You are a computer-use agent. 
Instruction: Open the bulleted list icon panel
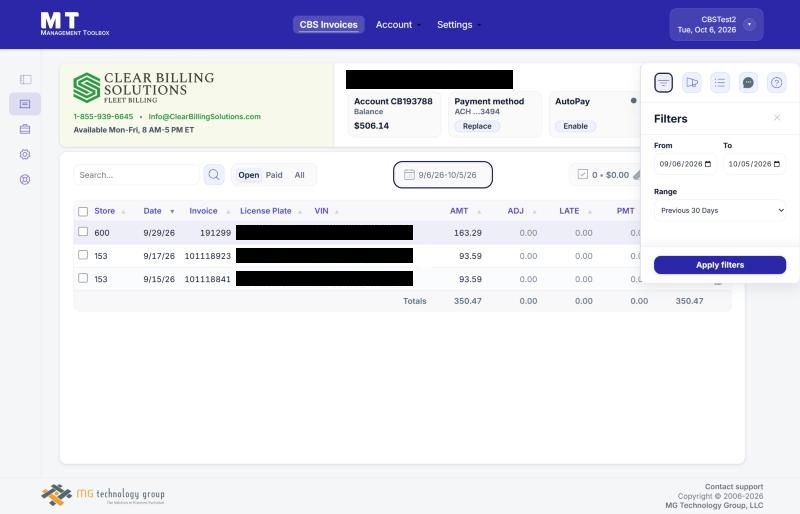click(720, 83)
